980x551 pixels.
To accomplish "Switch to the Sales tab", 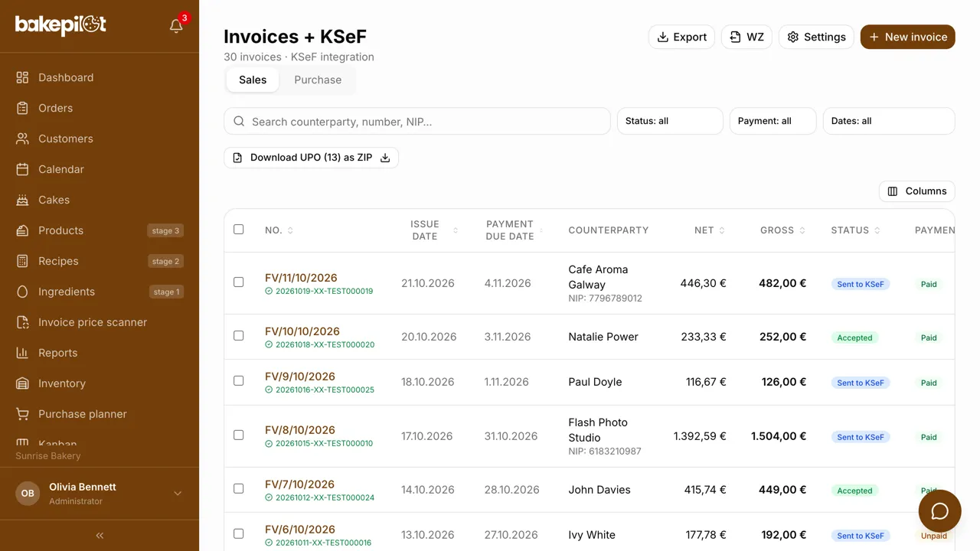I will pos(253,80).
